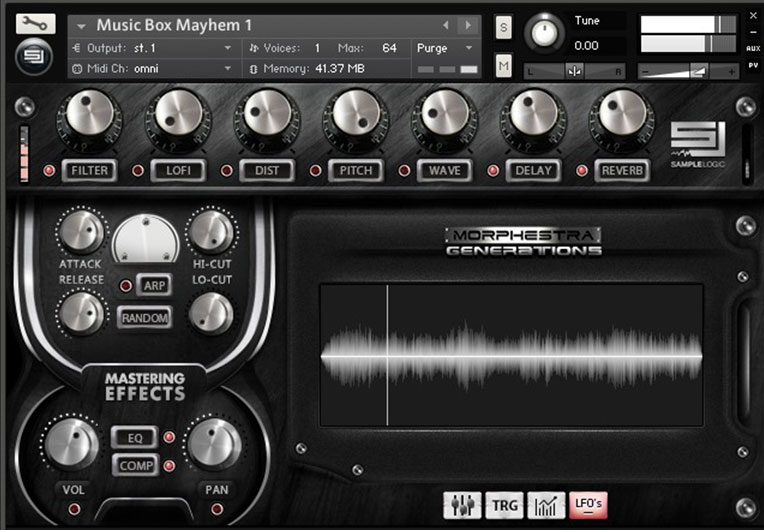
Task: Open the graph chart page icon
Action: tap(545, 505)
